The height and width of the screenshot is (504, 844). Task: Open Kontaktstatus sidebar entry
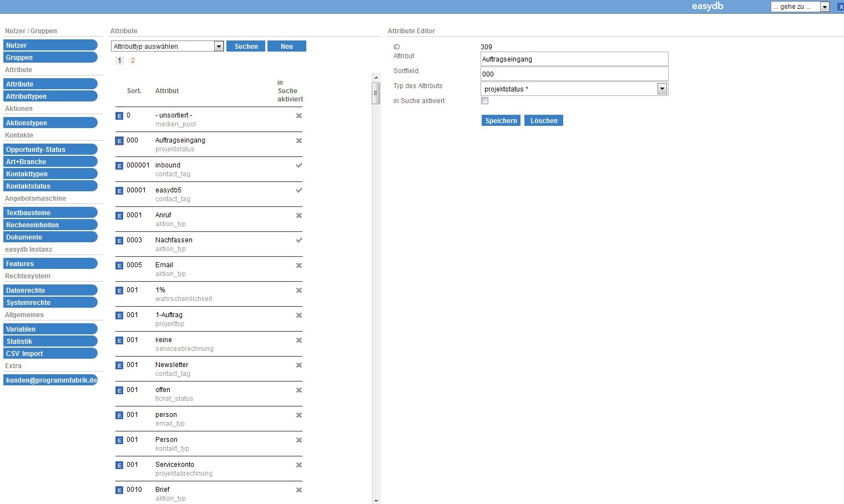click(50, 186)
